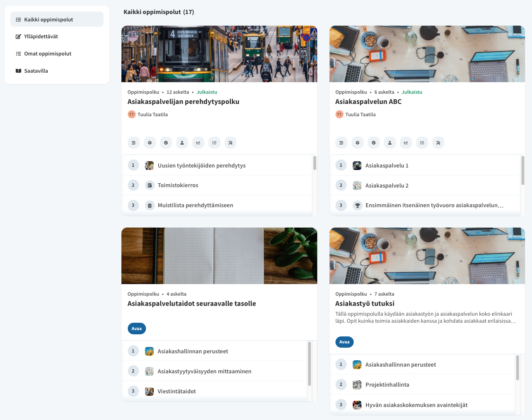
Task: Click the tools icon on Asiakaspalvelijan perehdytyspolku card
Action: coord(231,143)
